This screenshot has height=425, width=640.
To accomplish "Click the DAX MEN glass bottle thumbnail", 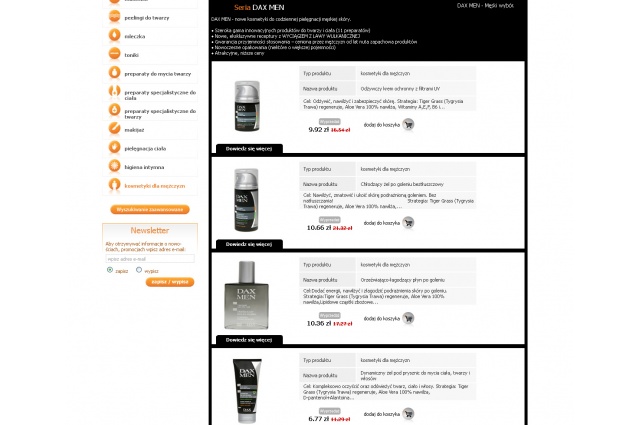I will coord(246,295).
